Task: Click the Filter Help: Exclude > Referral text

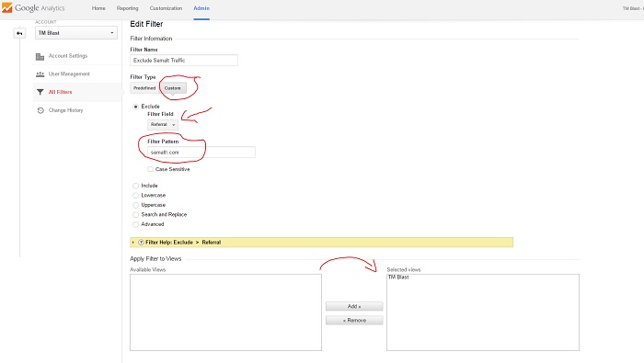Action: tap(183, 243)
